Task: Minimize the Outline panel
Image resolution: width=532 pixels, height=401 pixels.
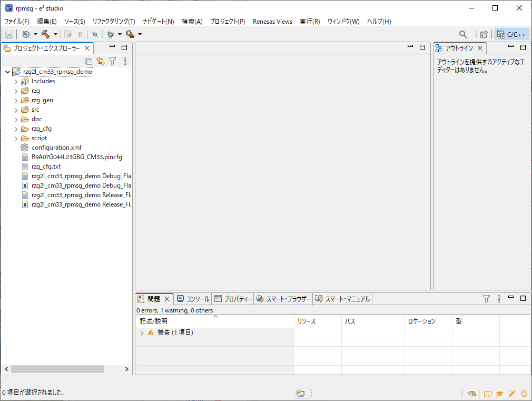Action: click(x=511, y=46)
